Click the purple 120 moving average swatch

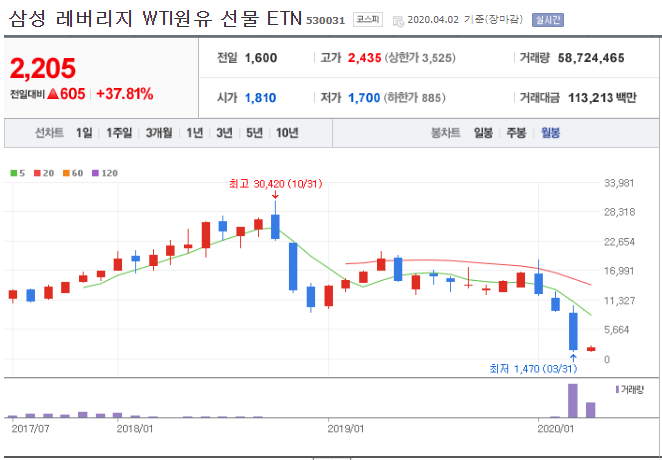(95, 173)
